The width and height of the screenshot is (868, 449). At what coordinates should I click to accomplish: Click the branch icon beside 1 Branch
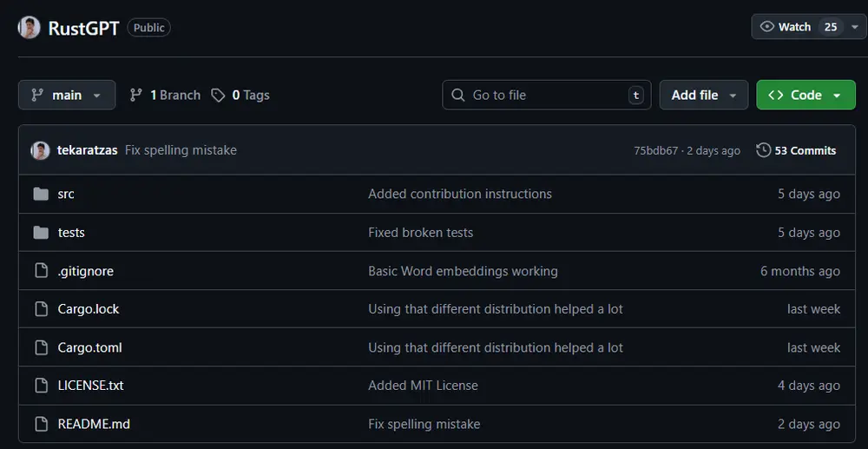[135, 96]
